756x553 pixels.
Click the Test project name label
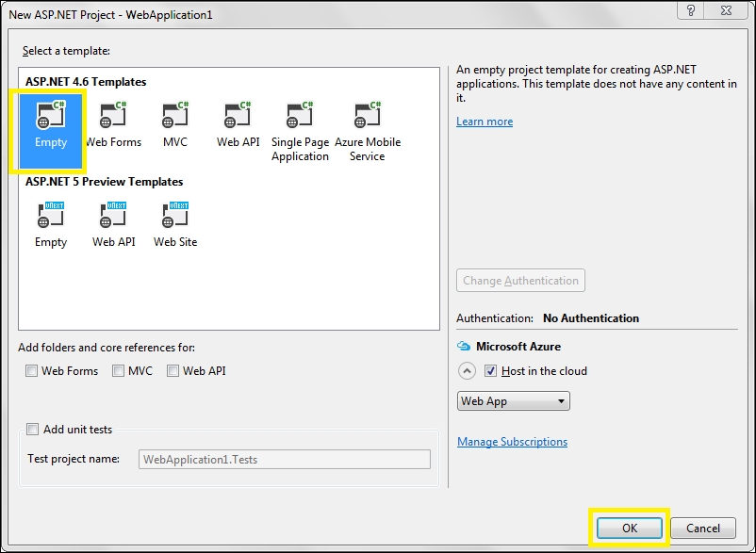tap(74, 459)
